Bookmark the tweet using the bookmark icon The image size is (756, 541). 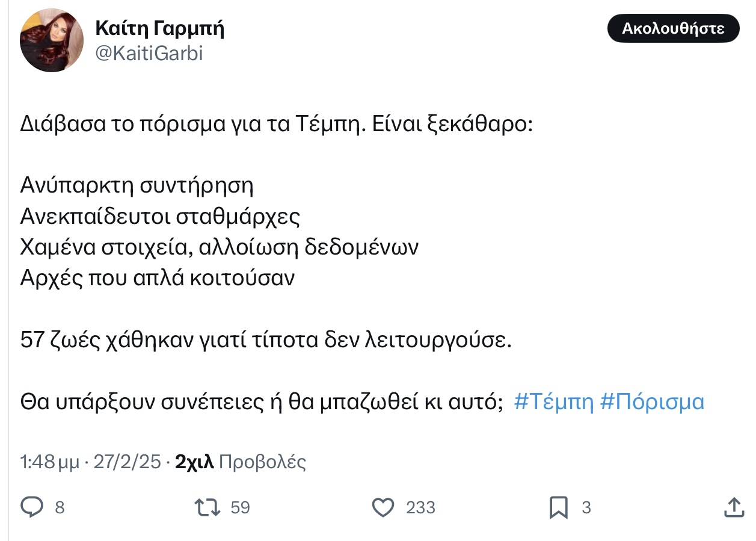(x=559, y=508)
